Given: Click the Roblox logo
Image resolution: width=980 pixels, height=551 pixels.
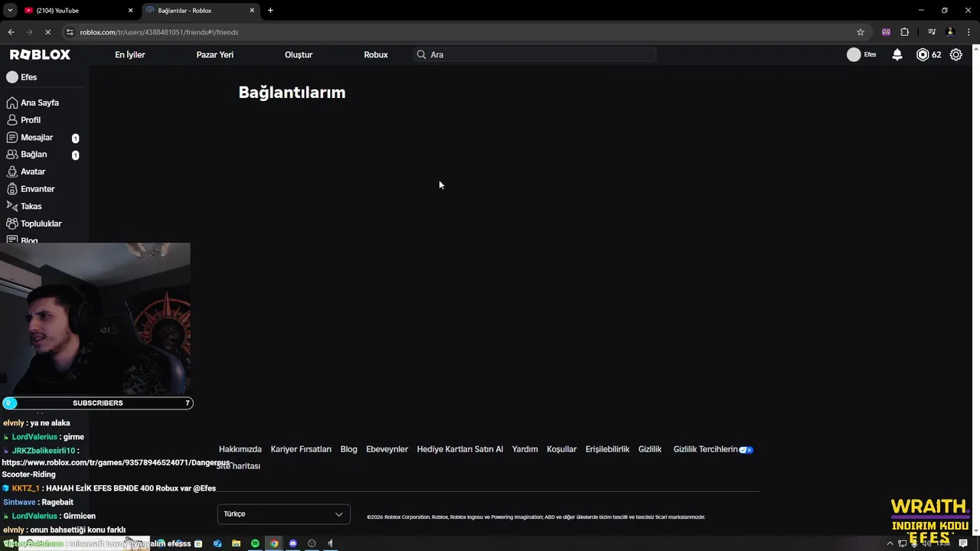Looking at the screenshot, I should tap(40, 54).
